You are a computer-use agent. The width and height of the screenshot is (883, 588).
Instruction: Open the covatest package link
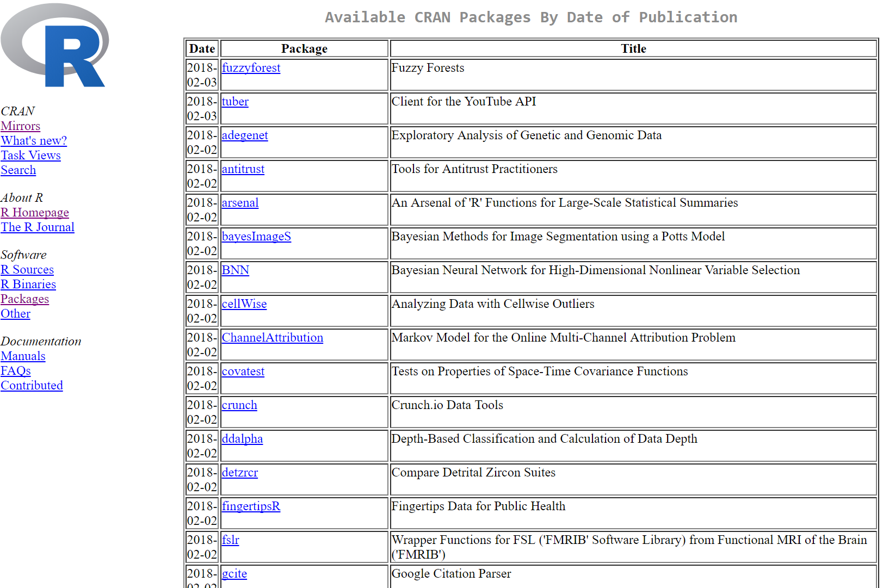pos(243,372)
